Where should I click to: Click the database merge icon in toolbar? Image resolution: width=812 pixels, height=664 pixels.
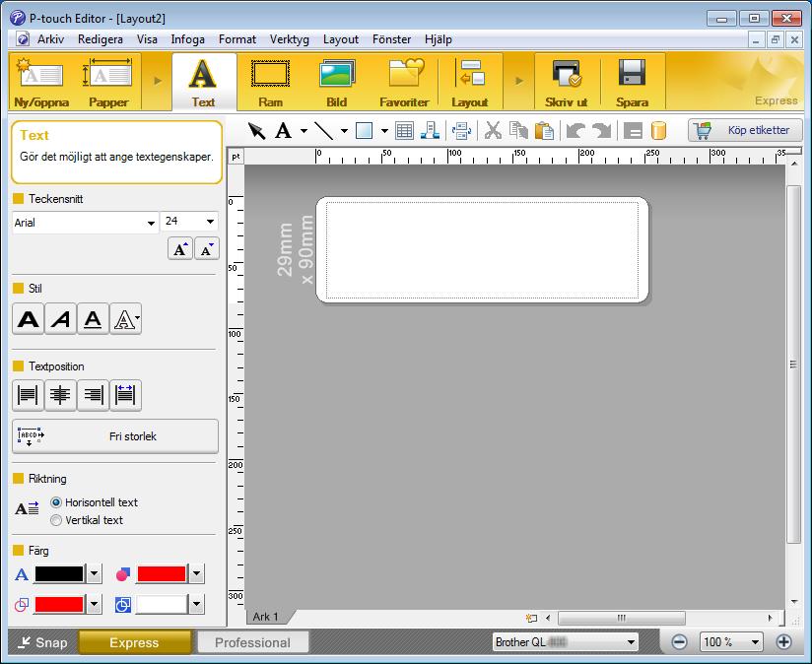pos(461,131)
